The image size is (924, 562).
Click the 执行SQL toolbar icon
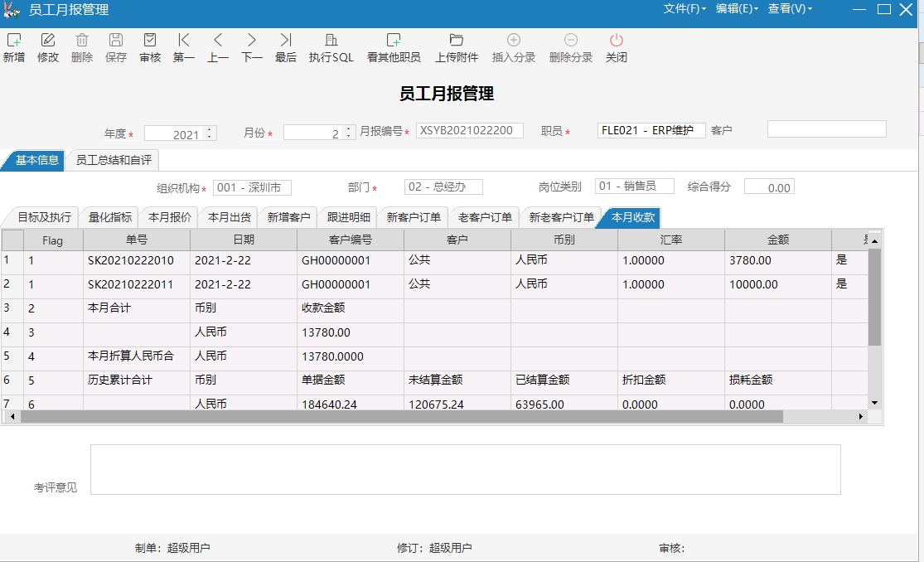(x=331, y=40)
